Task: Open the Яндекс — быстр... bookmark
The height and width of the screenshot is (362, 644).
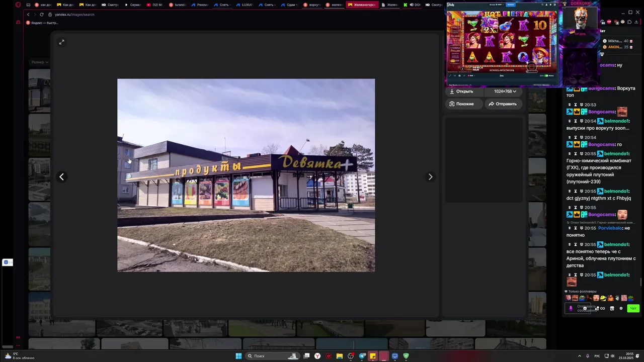Action: [43, 23]
